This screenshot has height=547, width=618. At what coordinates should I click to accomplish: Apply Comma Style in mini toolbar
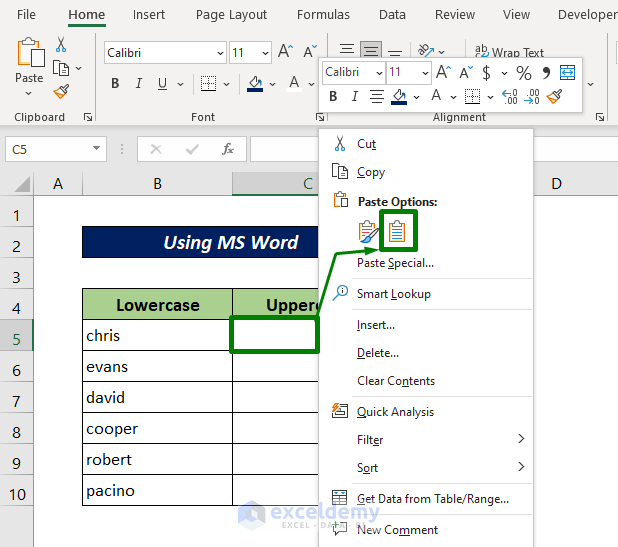[546, 73]
